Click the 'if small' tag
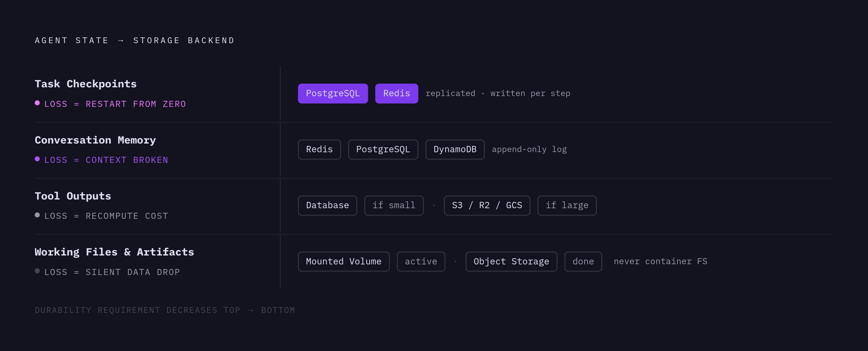868x351 pixels. click(x=393, y=205)
